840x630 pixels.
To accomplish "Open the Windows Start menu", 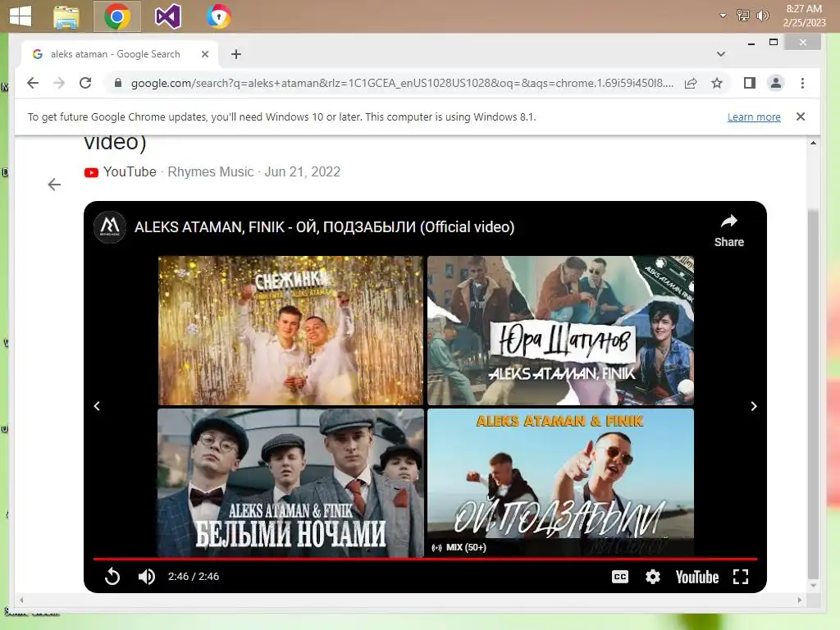I will click(21, 16).
